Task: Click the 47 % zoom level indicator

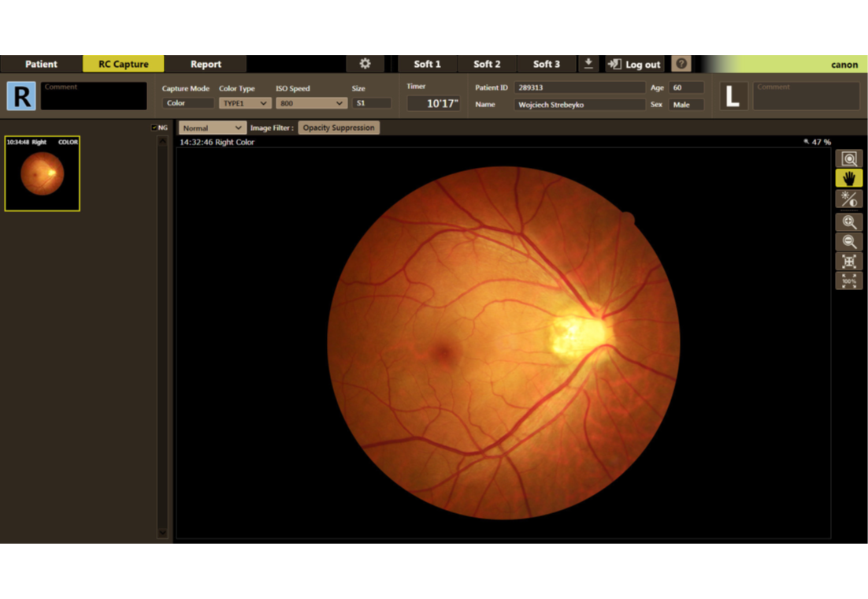Action: 818,142
